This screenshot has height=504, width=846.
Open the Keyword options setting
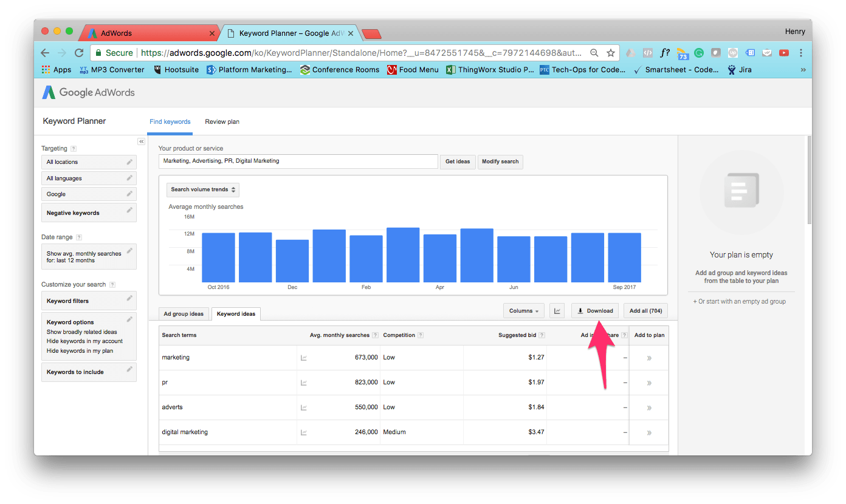pos(89,336)
